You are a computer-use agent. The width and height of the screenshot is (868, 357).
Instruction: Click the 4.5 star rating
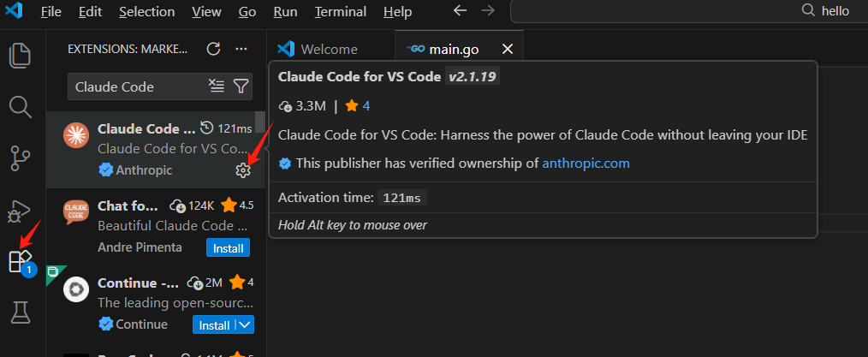click(x=247, y=206)
